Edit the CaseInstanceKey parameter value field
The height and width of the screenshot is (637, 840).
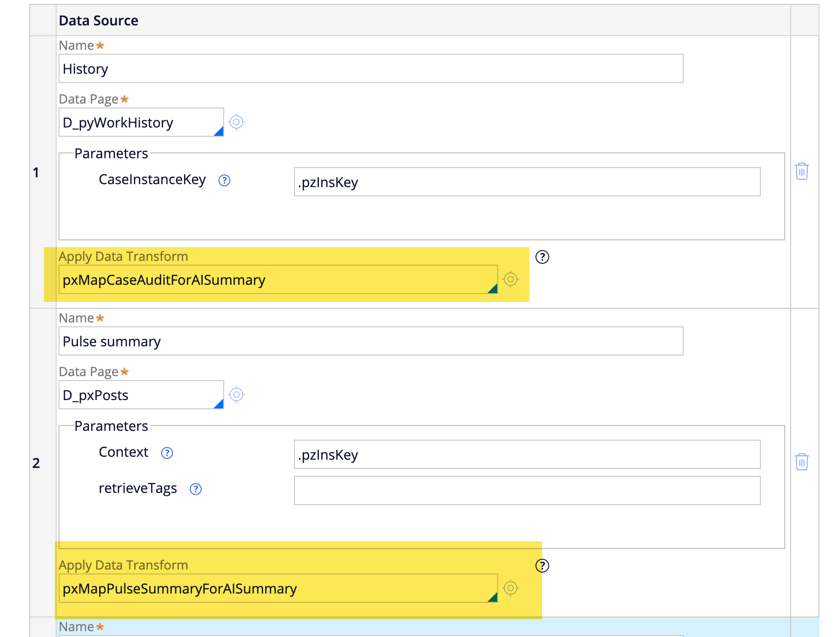point(526,182)
